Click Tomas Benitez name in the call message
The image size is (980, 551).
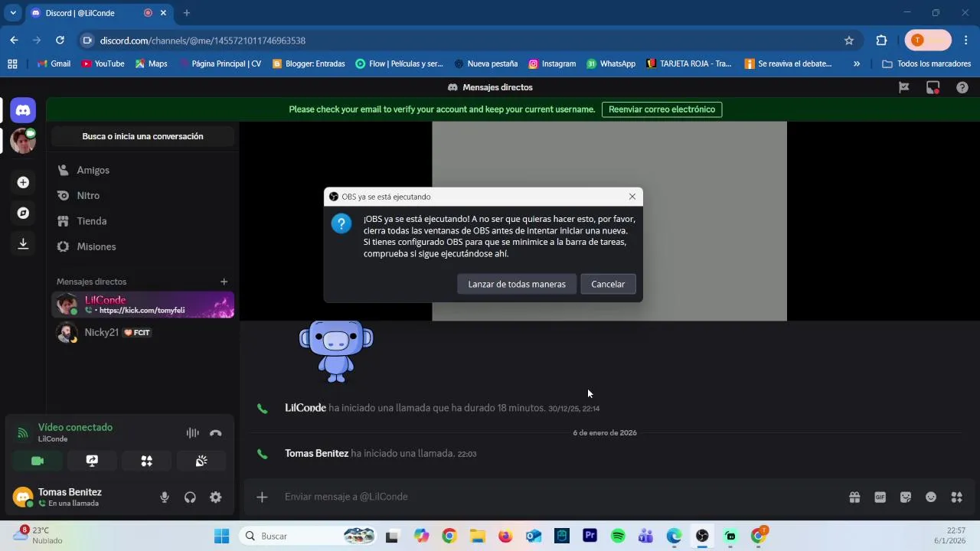316,453
